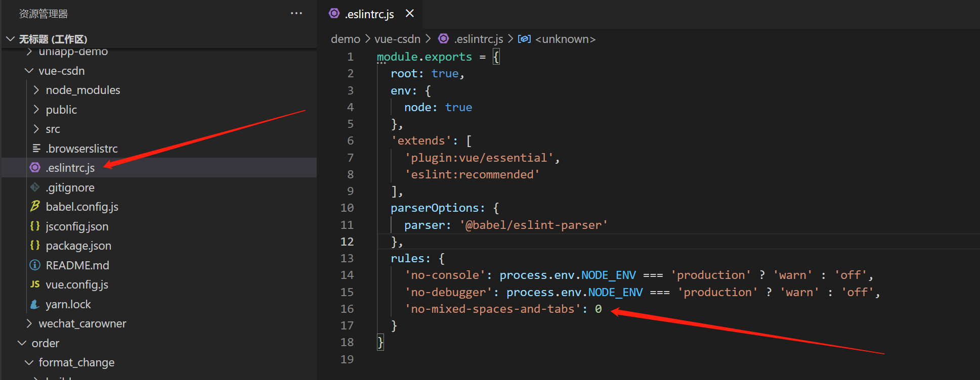Collapse the format_change folder

[x=29, y=362]
